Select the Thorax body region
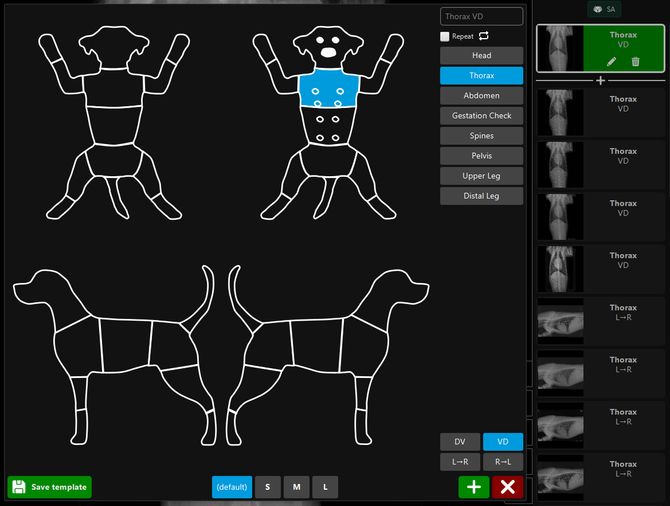The image size is (670, 506). coord(482,76)
